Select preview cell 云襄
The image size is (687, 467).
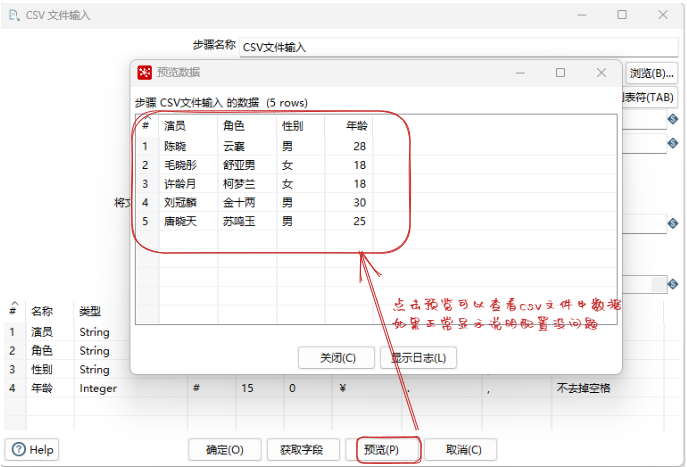234,146
